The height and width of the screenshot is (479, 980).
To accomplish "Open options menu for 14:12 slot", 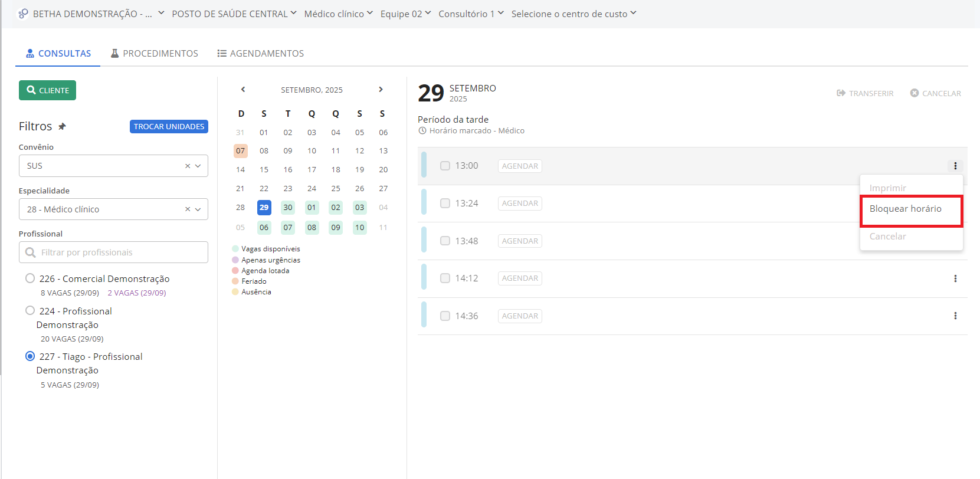I will click(x=955, y=278).
